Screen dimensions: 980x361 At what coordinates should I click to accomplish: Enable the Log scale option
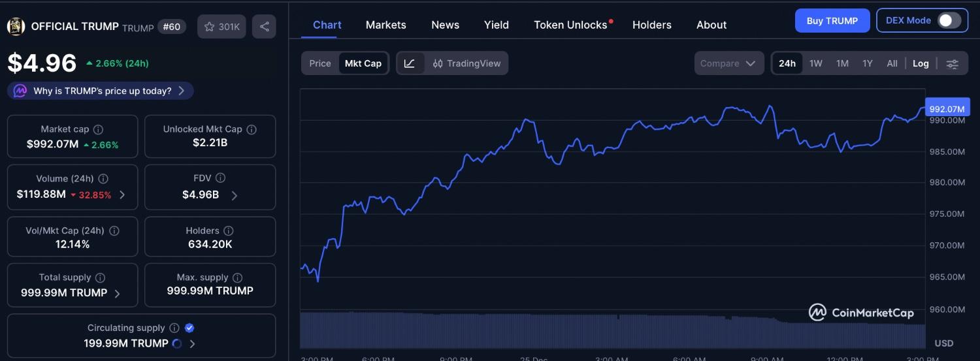pyautogui.click(x=921, y=63)
